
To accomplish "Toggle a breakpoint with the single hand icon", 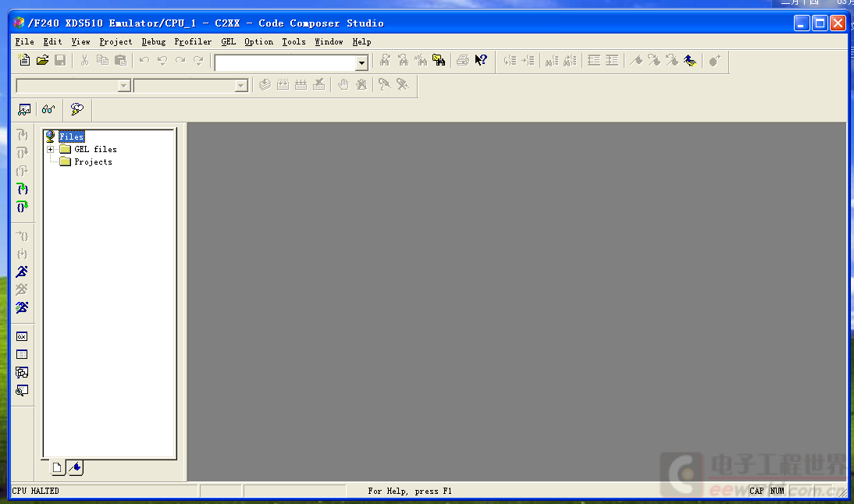I will tap(343, 85).
